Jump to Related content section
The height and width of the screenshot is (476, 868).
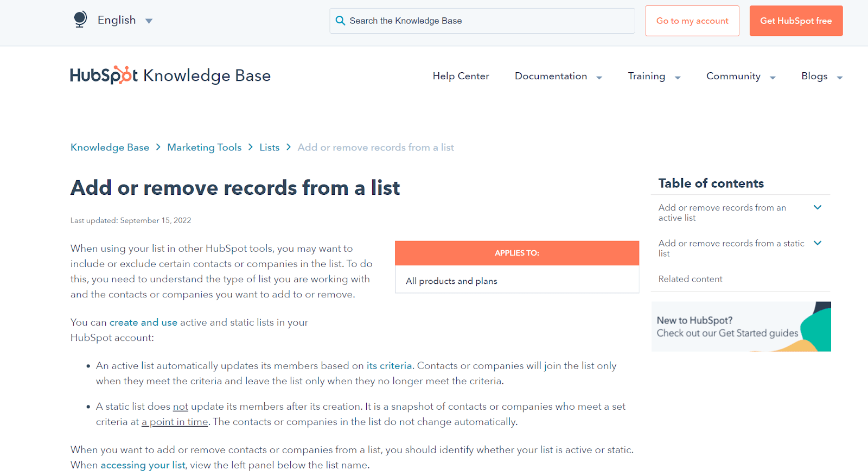690,279
